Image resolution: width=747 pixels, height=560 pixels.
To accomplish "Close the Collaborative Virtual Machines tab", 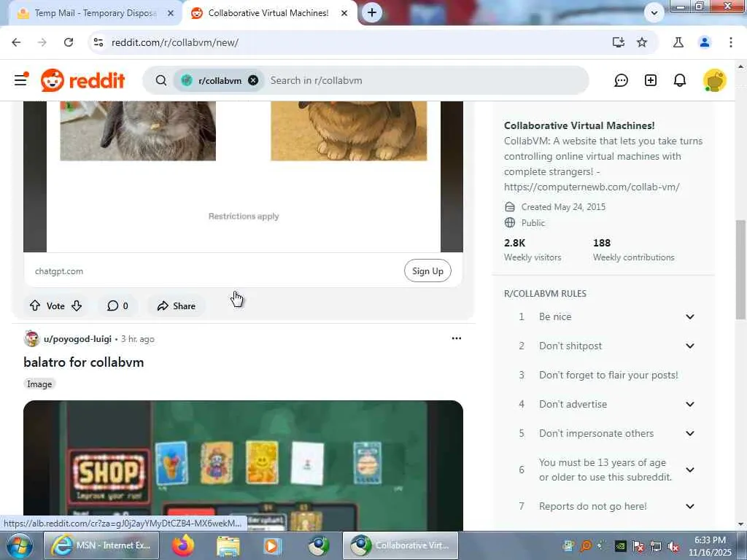I will click(344, 13).
